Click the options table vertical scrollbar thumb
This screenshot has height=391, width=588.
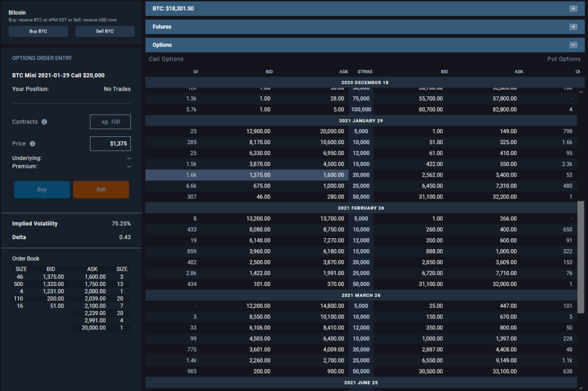point(581,257)
